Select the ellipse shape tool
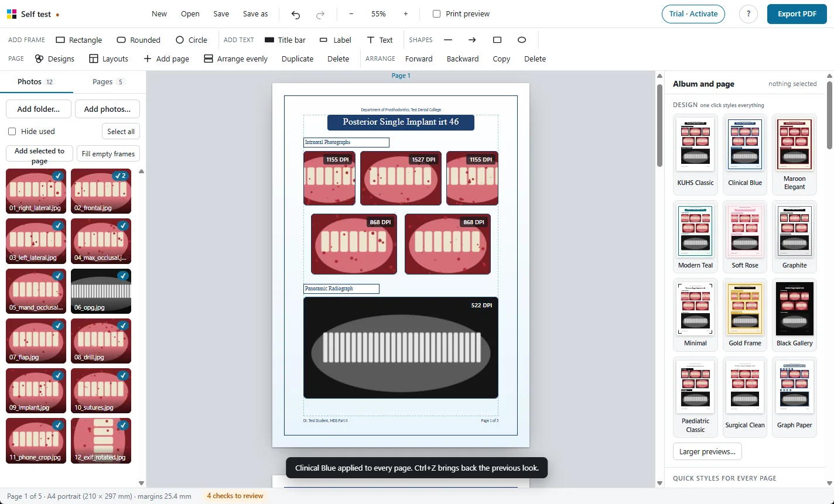 click(522, 40)
